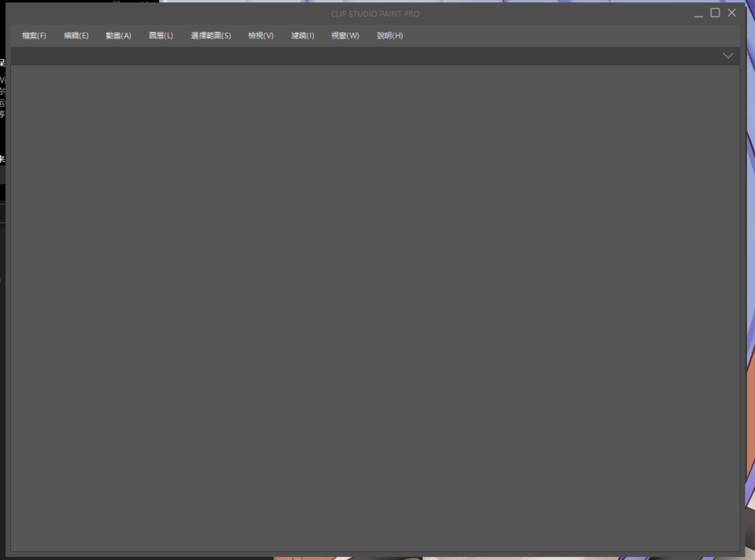Screen dimensions: 755x560
Task: Open the 檢視(V) View menu
Action: coord(260,35)
